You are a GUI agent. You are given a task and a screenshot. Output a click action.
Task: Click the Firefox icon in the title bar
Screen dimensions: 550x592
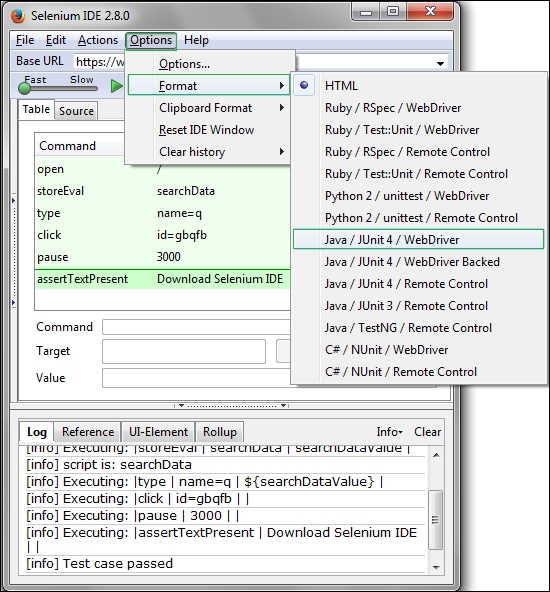click(17, 16)
